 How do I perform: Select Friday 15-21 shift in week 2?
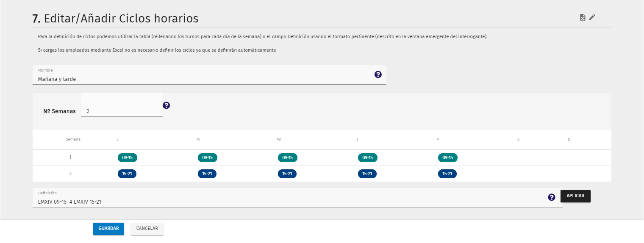447,174
